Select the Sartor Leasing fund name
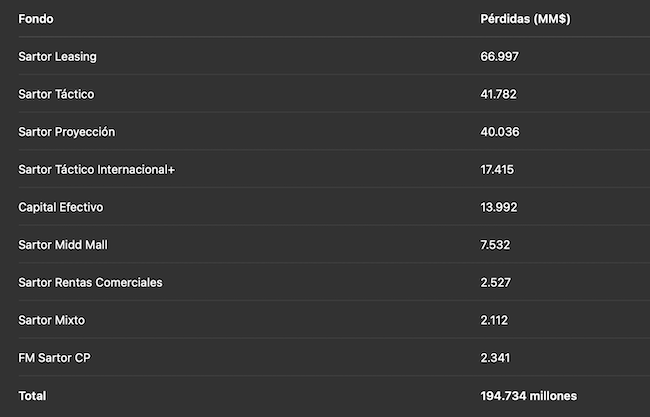The height and width of the screenshot is (417, 650). (x=57, y=56)
